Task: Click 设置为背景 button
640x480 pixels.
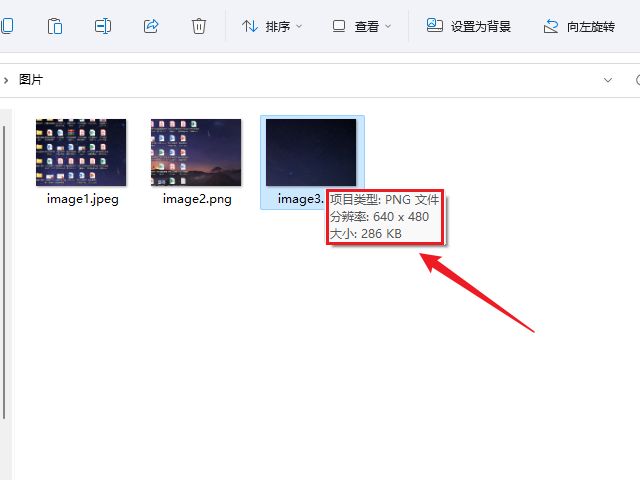Action: coord(469,27)
